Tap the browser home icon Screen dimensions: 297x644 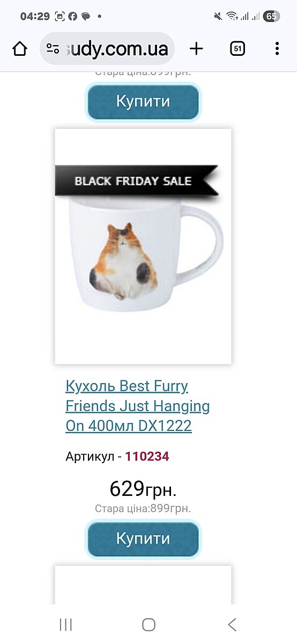click(x=20, y=49)
